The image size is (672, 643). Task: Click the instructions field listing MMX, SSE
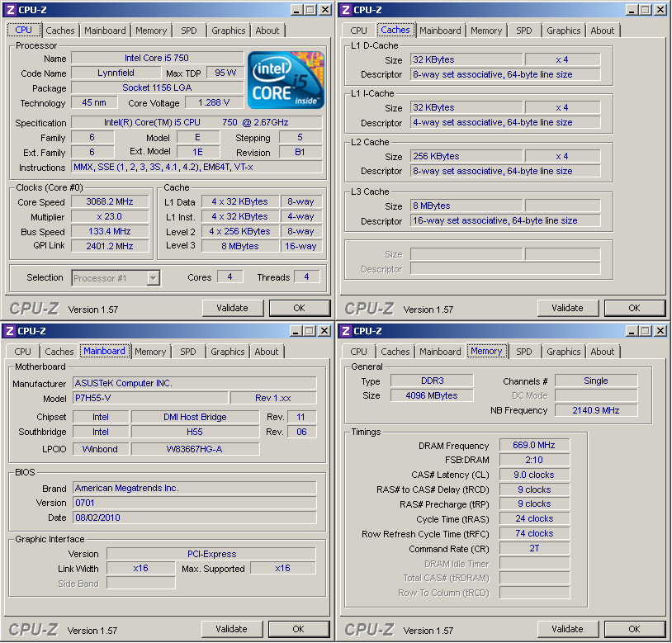click(196, 167)
